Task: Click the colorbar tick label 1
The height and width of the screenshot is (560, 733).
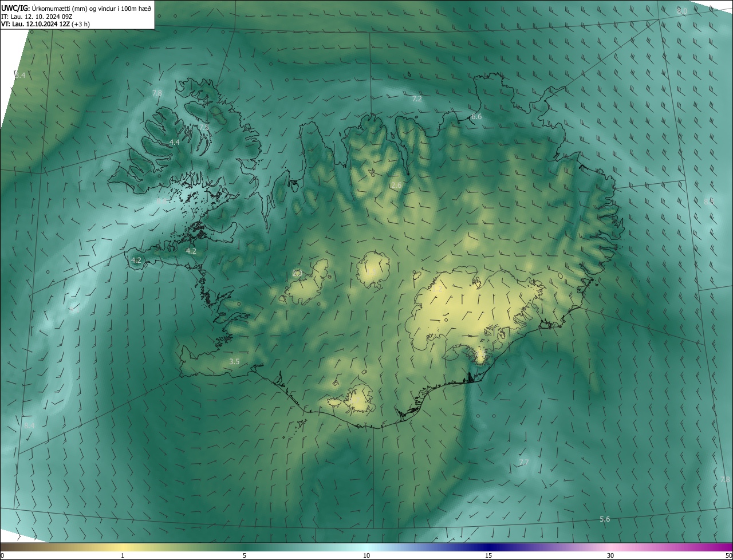Action: pyautogui.click(x=123, y=555)
